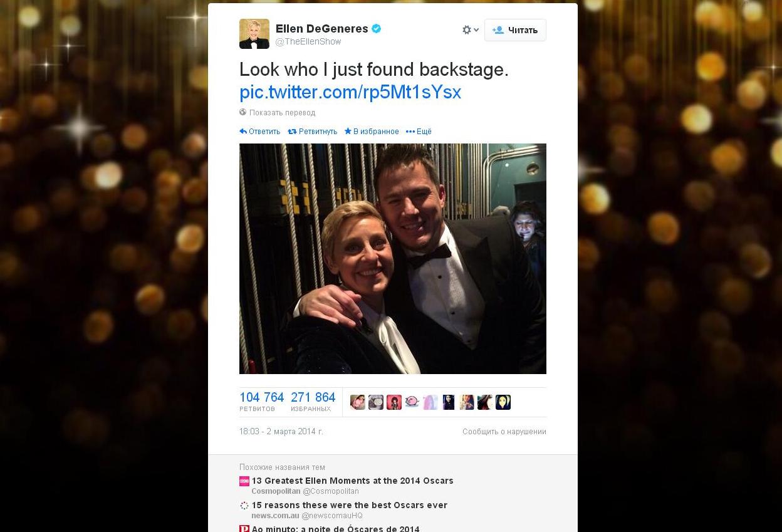Open the tweet timestamp 18:03 link

[281, 432]
